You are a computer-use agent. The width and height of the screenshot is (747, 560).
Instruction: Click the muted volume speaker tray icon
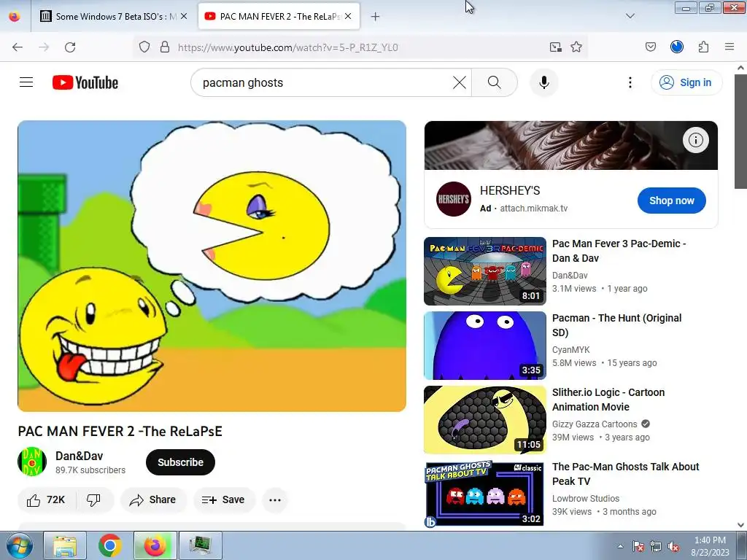(673, 546)
